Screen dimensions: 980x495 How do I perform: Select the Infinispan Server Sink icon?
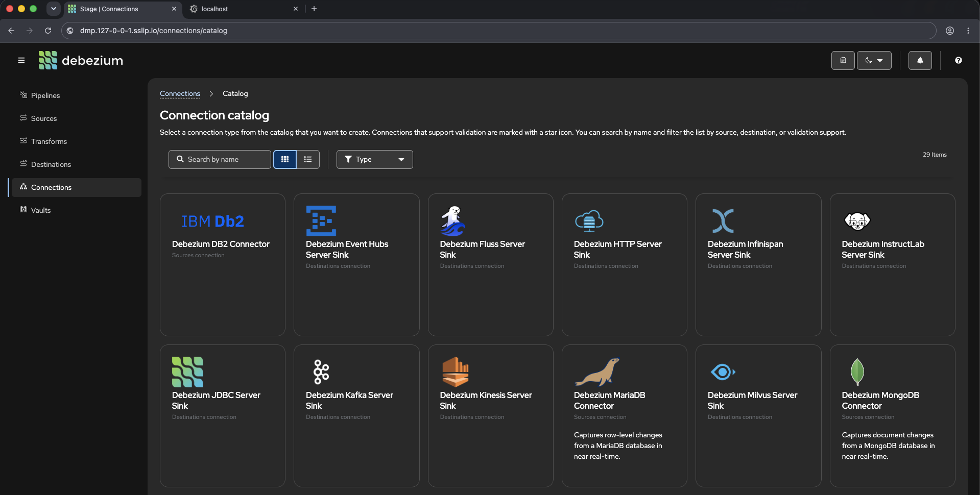(723, 220)
